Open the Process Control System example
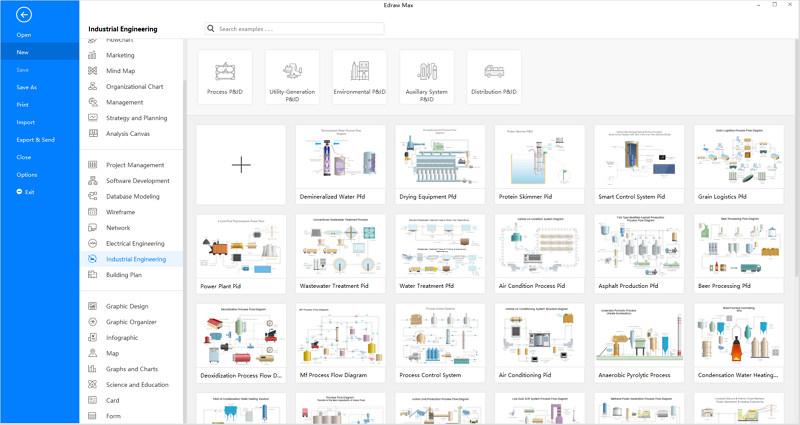Screen dimensions: 800x425 pyautogui.click(x=440, y=343)
